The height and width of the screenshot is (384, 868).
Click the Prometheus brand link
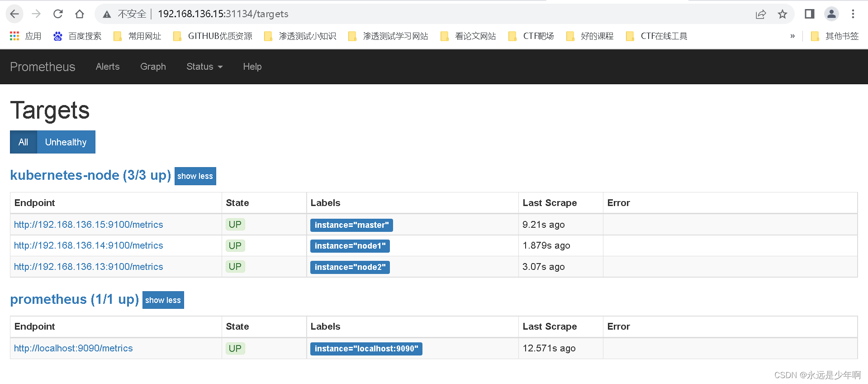(x=43, y=67)
